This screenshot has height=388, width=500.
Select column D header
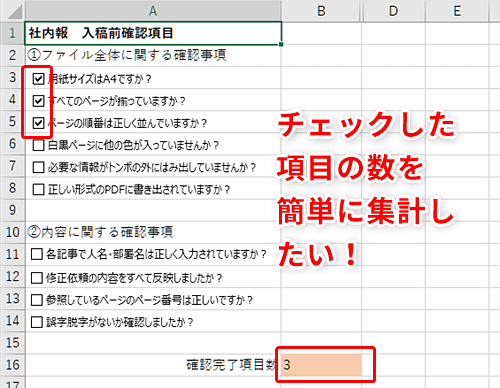click(394, 11)
